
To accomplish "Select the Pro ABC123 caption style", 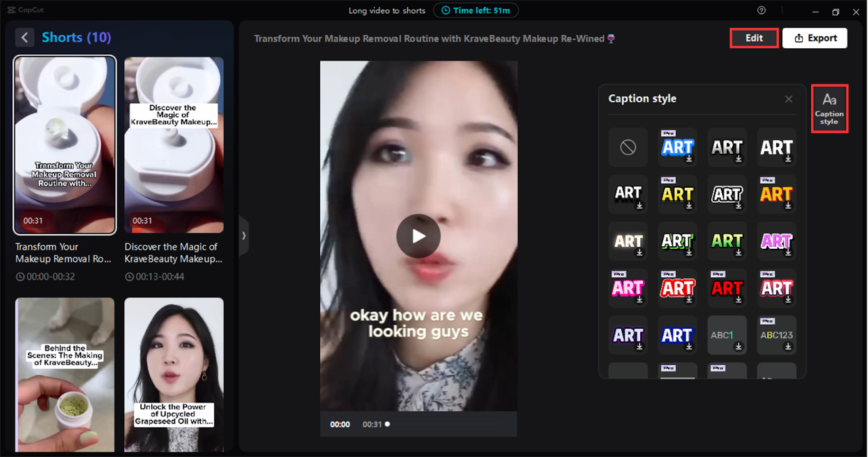I will point(776,335).
